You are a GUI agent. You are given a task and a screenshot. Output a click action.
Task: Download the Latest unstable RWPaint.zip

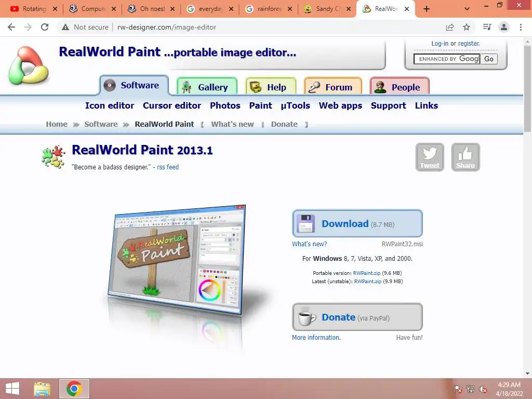(x=367, y=281)
